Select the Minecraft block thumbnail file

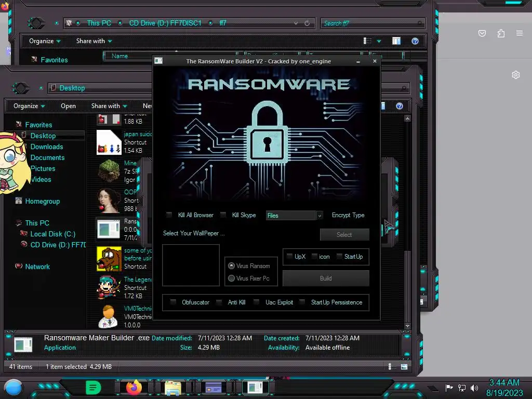[x=109, y=171]
